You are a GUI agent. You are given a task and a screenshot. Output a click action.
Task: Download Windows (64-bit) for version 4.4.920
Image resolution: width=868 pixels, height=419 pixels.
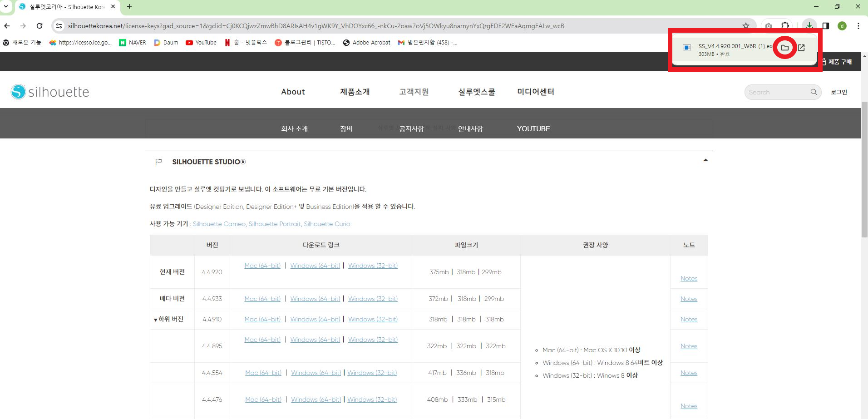click(315, 266)
